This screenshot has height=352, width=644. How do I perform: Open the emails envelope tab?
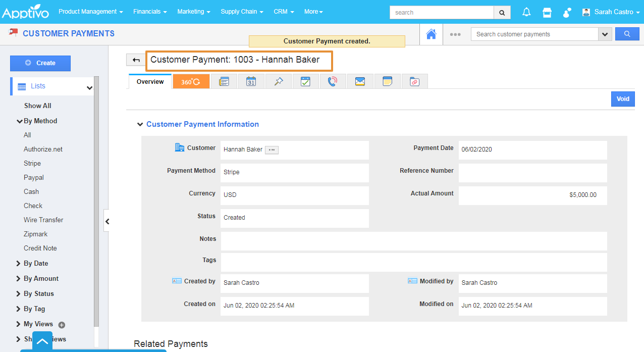(x=360, y=82)
